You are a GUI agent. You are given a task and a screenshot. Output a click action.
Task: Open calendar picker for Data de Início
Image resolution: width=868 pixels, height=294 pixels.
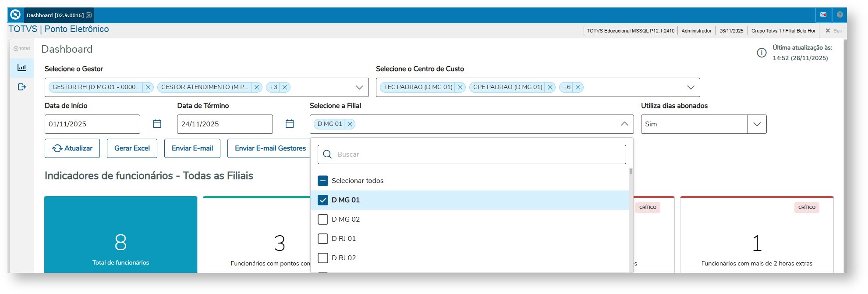[157, 124]
